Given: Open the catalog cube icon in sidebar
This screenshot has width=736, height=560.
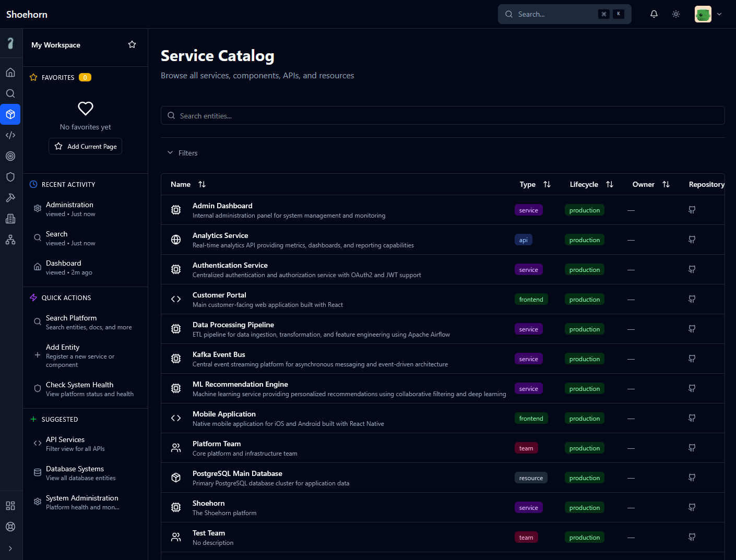Looking at the screenshot, I should [x=10, y=114].
